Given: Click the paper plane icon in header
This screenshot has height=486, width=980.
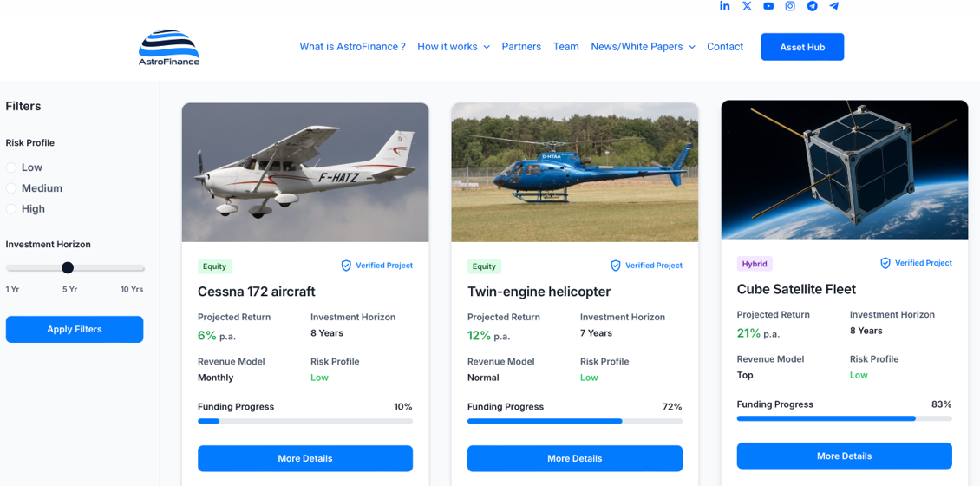Looking at the screenshot, I should click(833, 6).
